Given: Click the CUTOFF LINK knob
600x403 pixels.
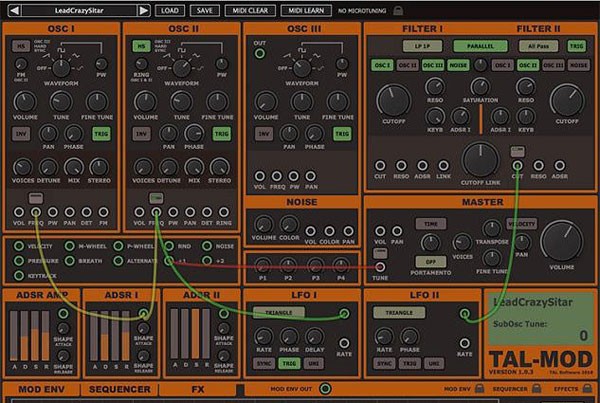Looking at the screenshot, I should coord(480,160).
